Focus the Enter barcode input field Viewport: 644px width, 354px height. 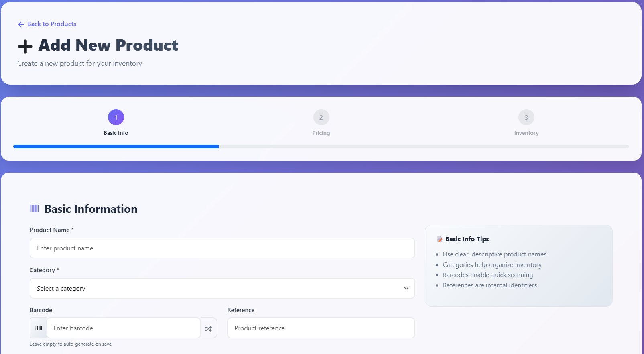coord(124,328)
